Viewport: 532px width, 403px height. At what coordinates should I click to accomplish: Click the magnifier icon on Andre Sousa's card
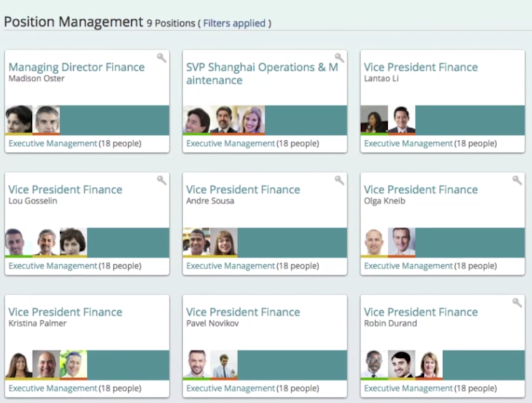click(x=339, y=180)
